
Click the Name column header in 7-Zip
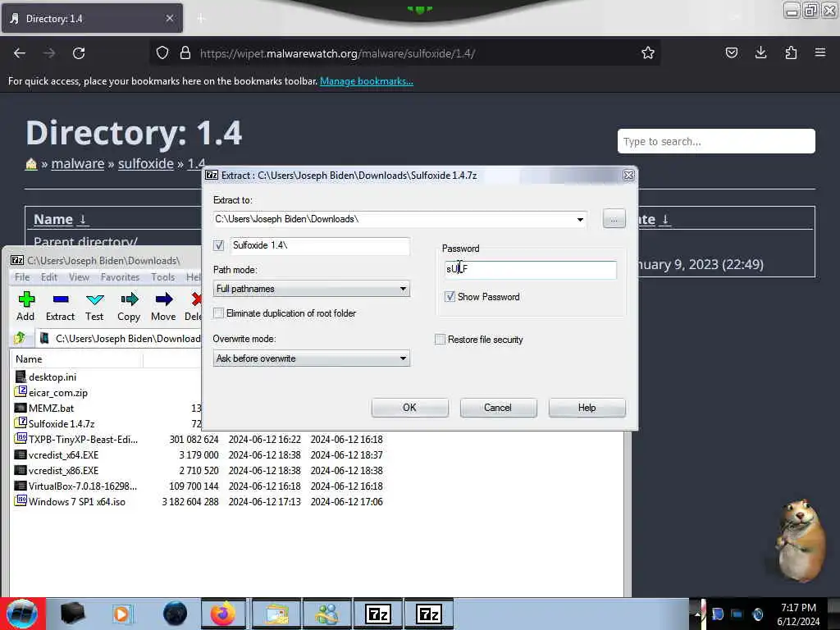76,359
